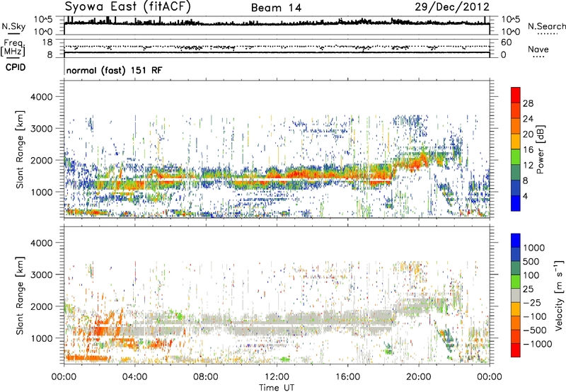Click the '60' tick on the Nave axis
Screen dimensions: 566x392
pyautogui.click(x=506, y=42)
